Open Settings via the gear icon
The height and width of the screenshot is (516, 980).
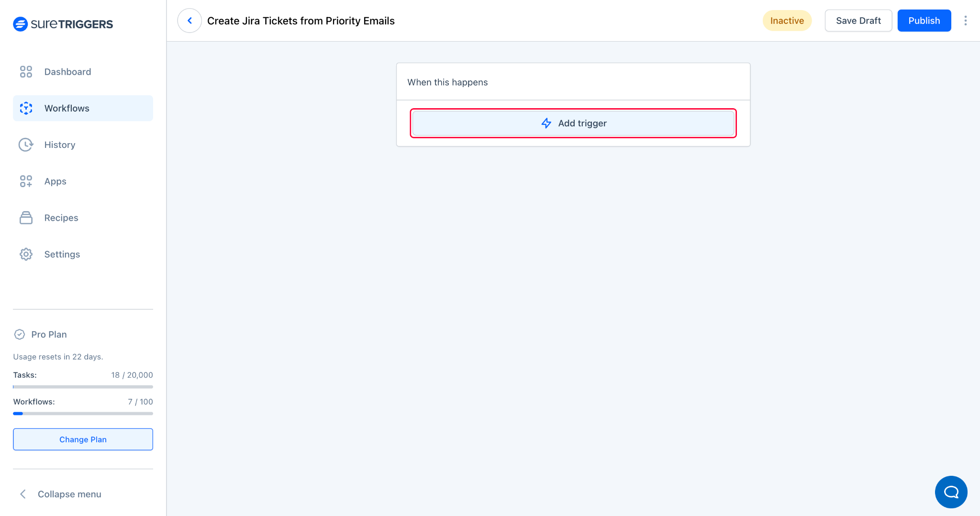coord(26,254)
